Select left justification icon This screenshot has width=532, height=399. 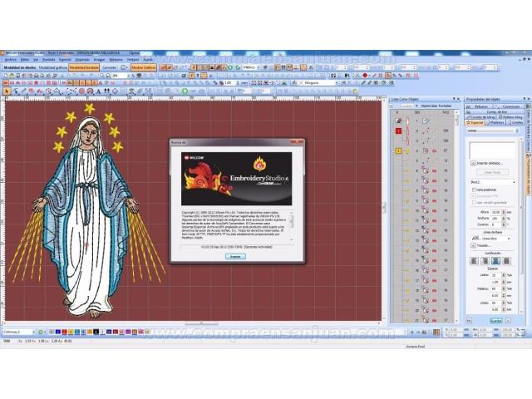[475, 261]
